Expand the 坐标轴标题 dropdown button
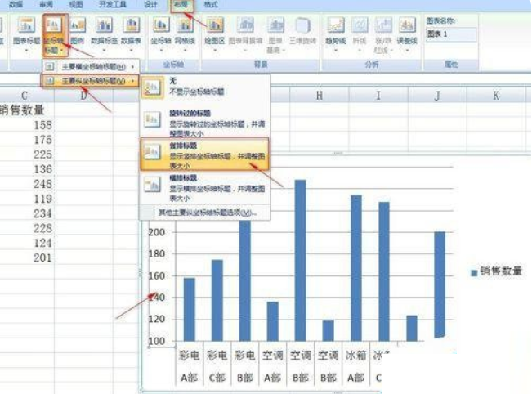 [x=55, y=35]
